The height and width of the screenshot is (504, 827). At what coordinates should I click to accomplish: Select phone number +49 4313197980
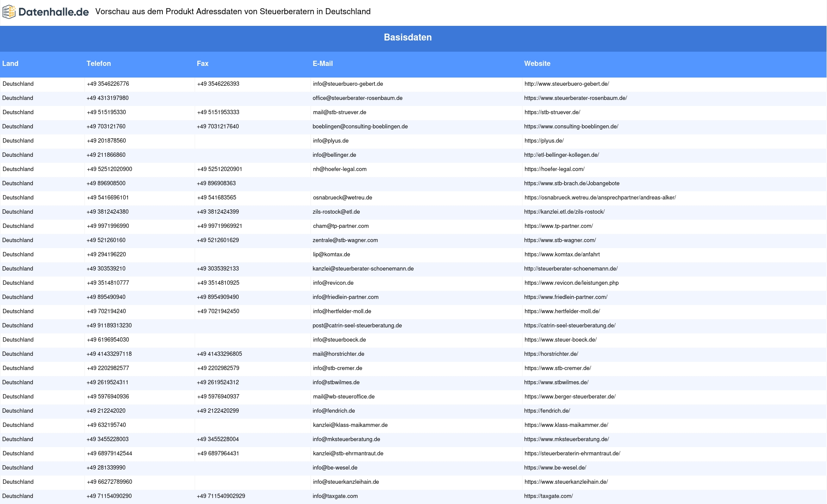108,98
